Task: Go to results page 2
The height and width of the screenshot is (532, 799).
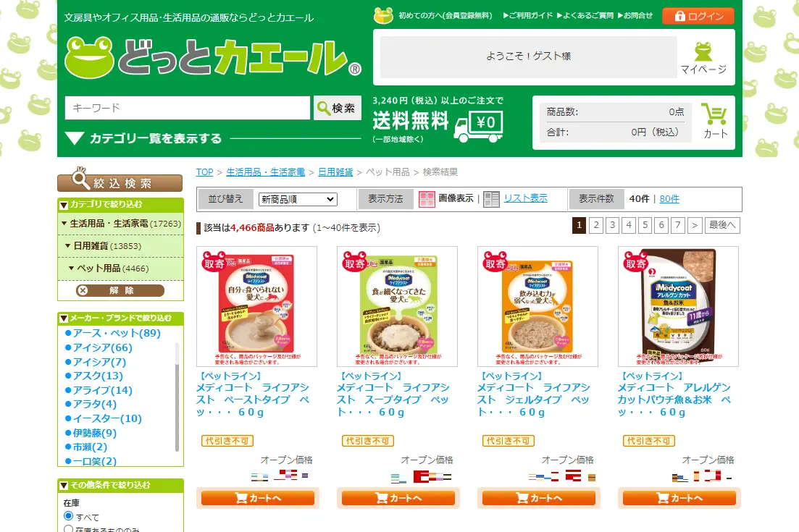Action: click(596, 225)
